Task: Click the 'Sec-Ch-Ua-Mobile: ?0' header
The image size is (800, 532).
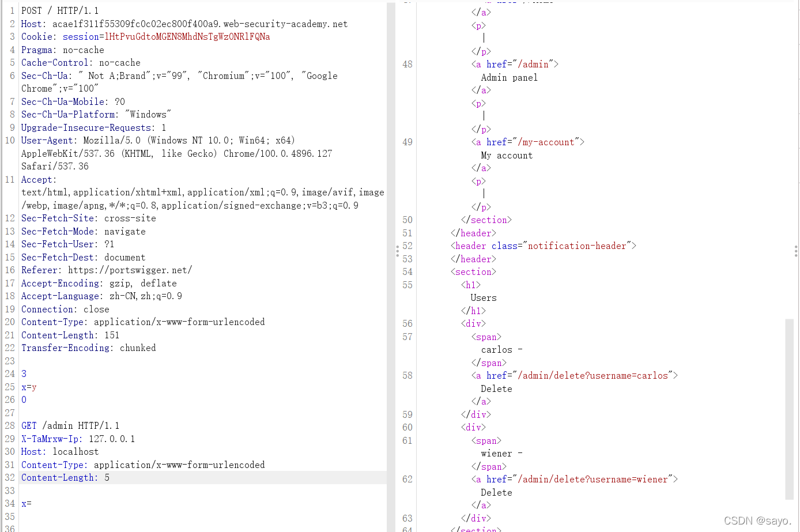Action: pos(73,101)
